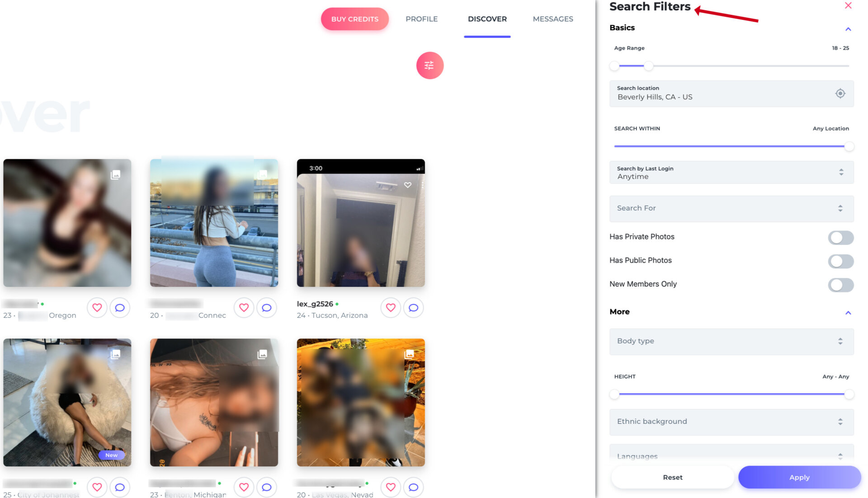Message the 23-year-old Michigan profile

tap(267, 487)
